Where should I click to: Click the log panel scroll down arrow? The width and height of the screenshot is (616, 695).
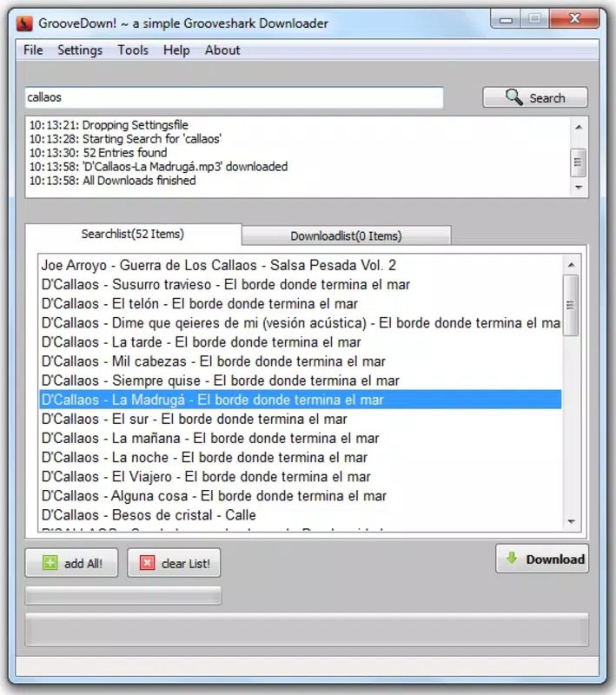579,188
